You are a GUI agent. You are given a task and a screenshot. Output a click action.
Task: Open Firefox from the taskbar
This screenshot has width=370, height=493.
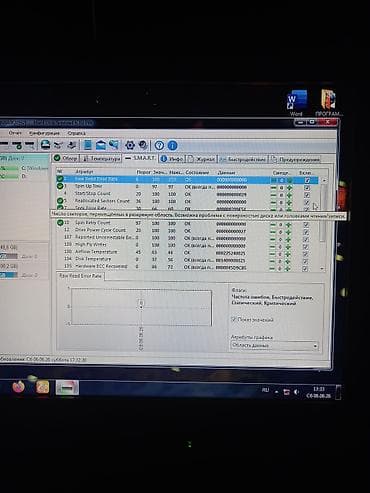[x=18, y=387]
